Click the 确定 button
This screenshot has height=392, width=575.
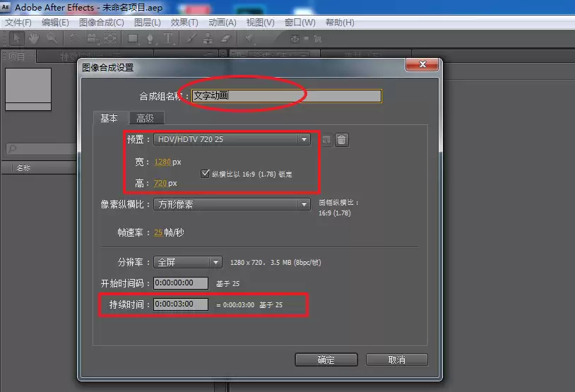pos(326,360)
